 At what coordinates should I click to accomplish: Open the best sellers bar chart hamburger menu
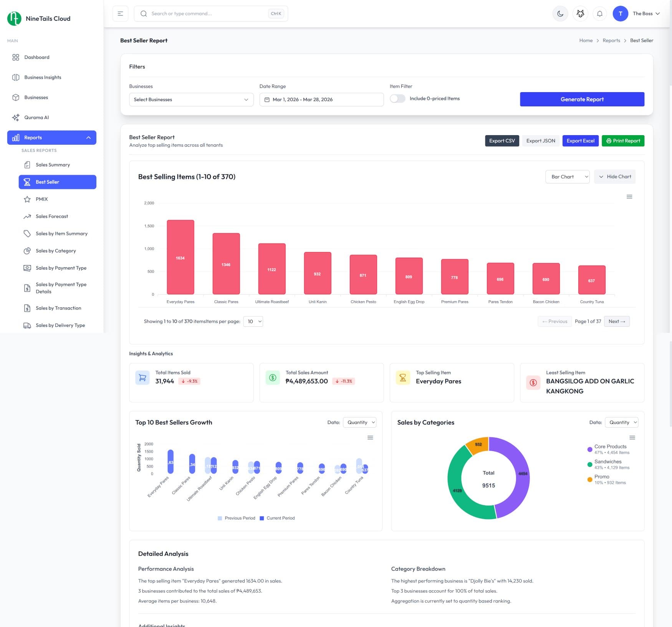pyautogui.click(x=629, y=197)
